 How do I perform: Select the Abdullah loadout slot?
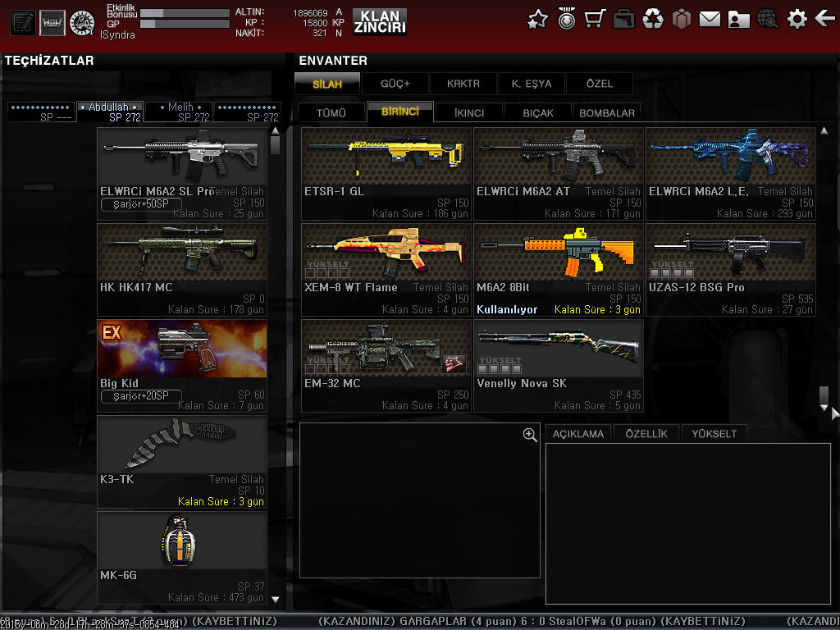point(110,112)
